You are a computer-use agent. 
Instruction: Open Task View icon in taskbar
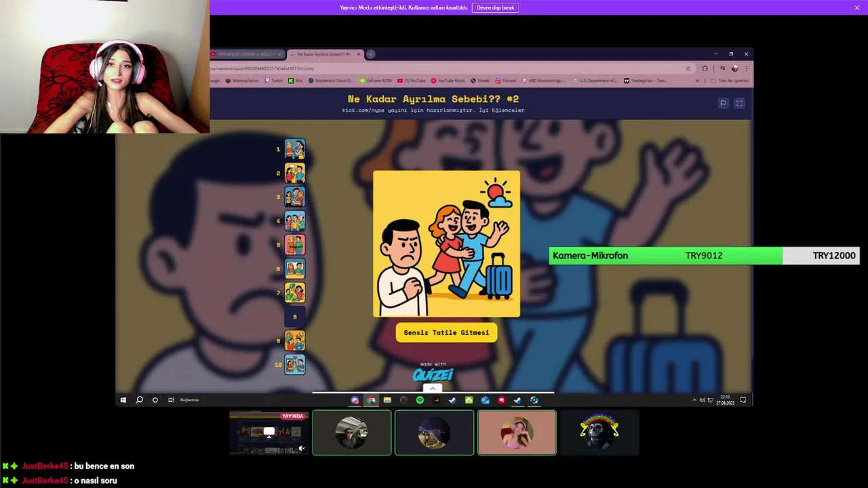pyautogui.click(x=171, y=400)
